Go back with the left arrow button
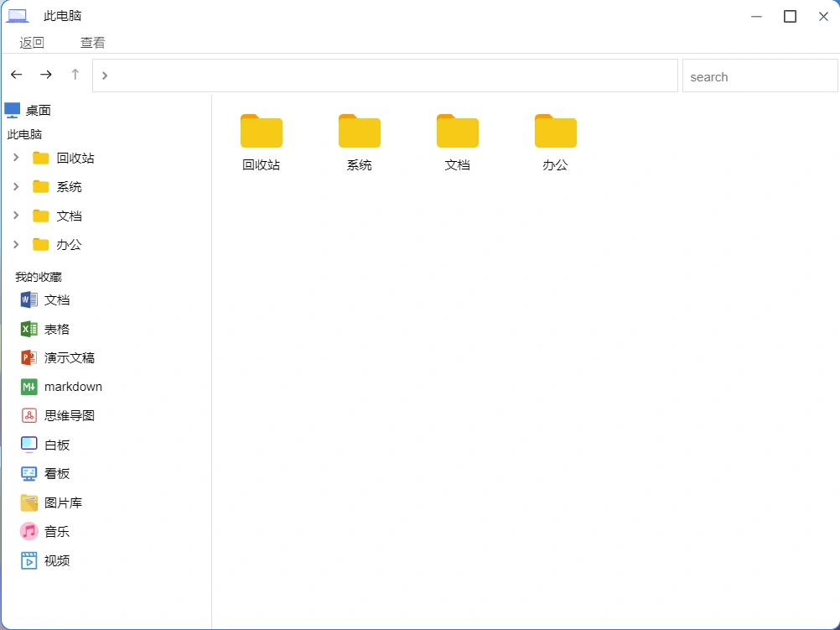 pyautogui.click(x=17, y=75)
